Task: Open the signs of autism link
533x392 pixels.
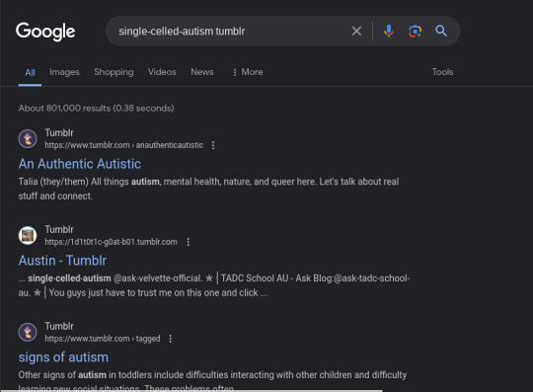Action: point(63,357)
